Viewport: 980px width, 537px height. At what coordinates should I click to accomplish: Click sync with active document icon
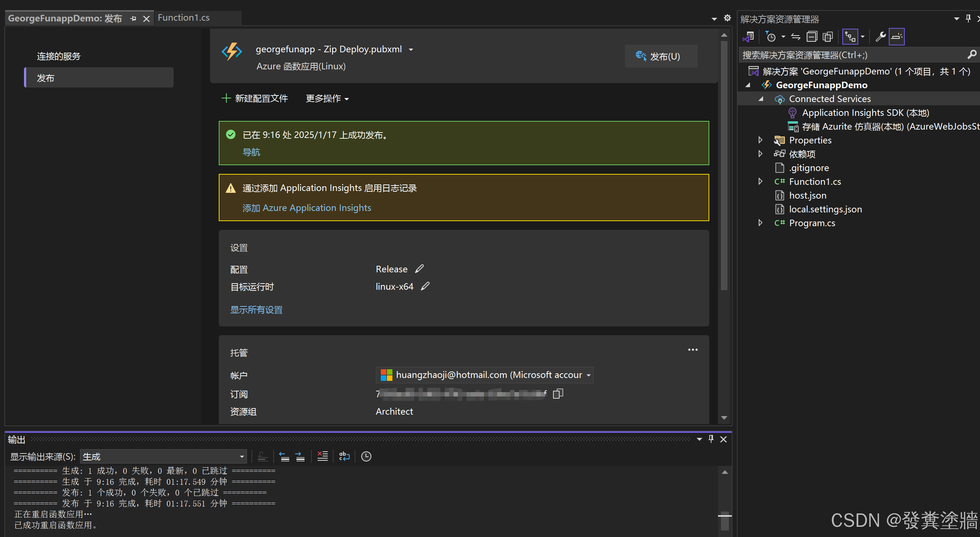click(x=796, y=37)
